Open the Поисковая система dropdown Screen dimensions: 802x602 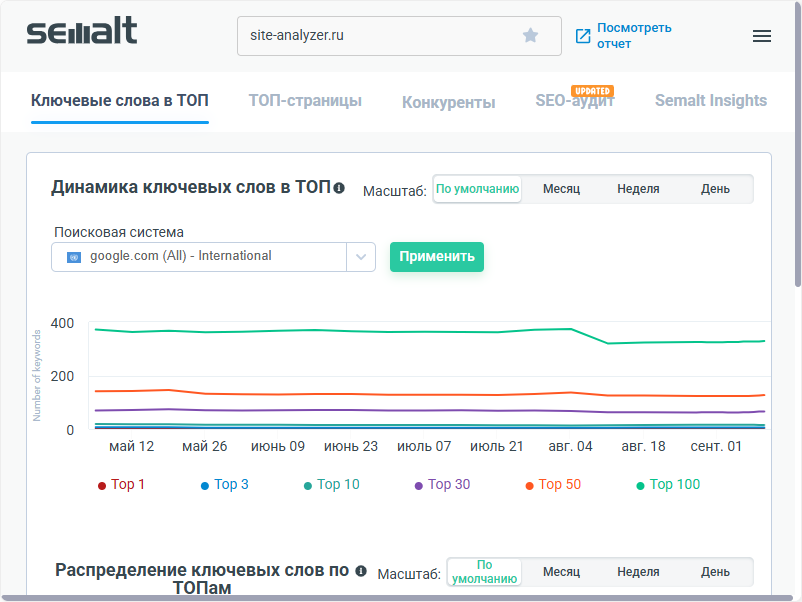(361, 256)
